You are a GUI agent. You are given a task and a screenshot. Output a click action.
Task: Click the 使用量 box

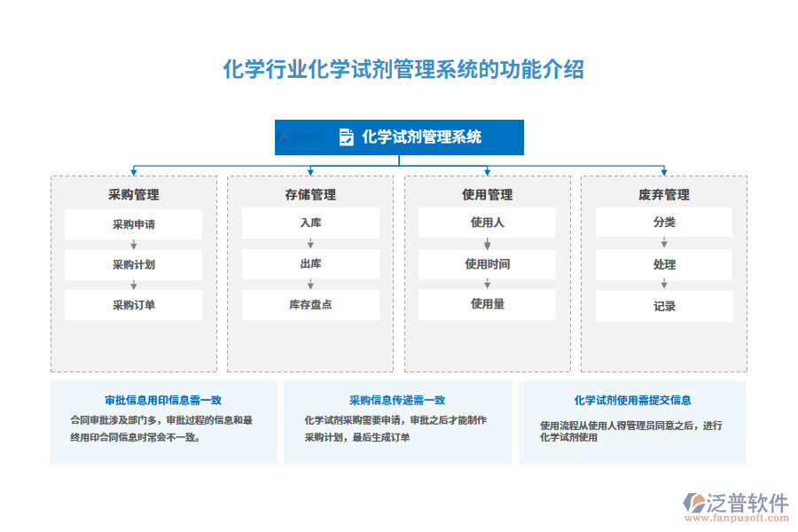[x=488, y=305]
